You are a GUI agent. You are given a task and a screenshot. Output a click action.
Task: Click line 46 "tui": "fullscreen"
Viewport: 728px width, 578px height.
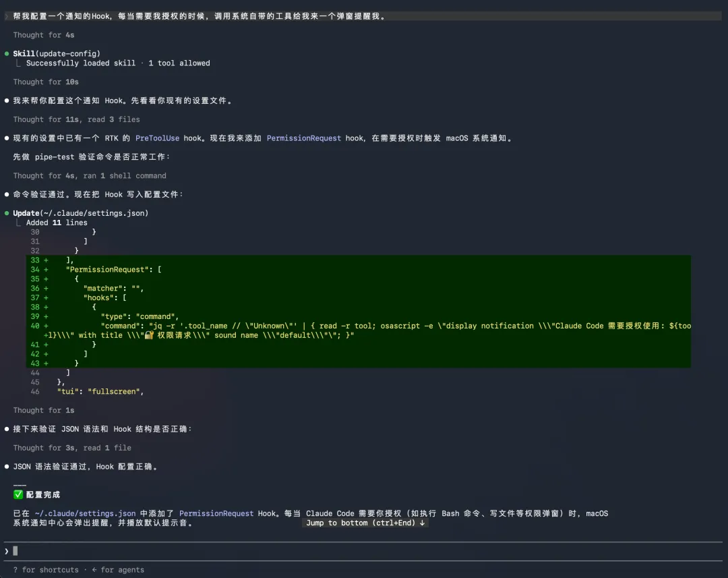(100, 391)
